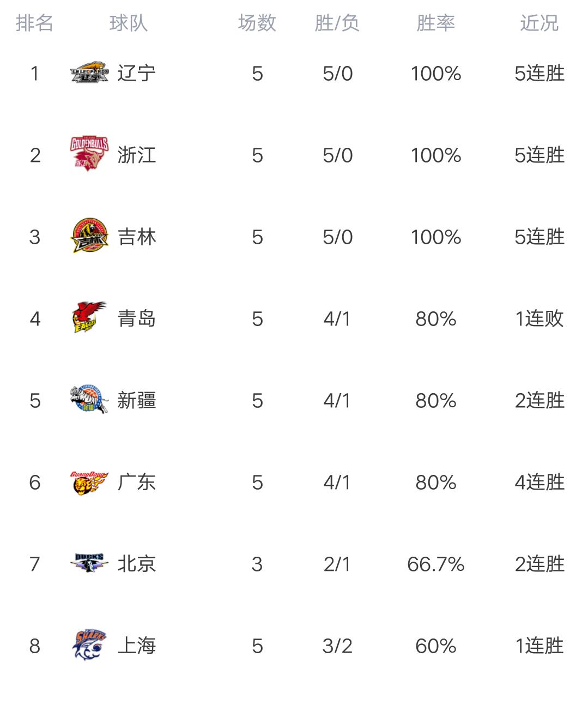Image resolution: width=588 pixels, height=711 pixels.
Task: Click Qingdao's 1连败 recent form
Action: (x=539, y=318)
